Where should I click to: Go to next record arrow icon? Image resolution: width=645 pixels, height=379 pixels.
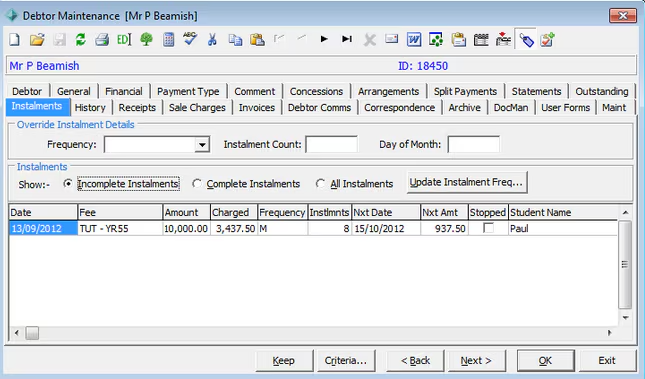(x=324, y=39)
